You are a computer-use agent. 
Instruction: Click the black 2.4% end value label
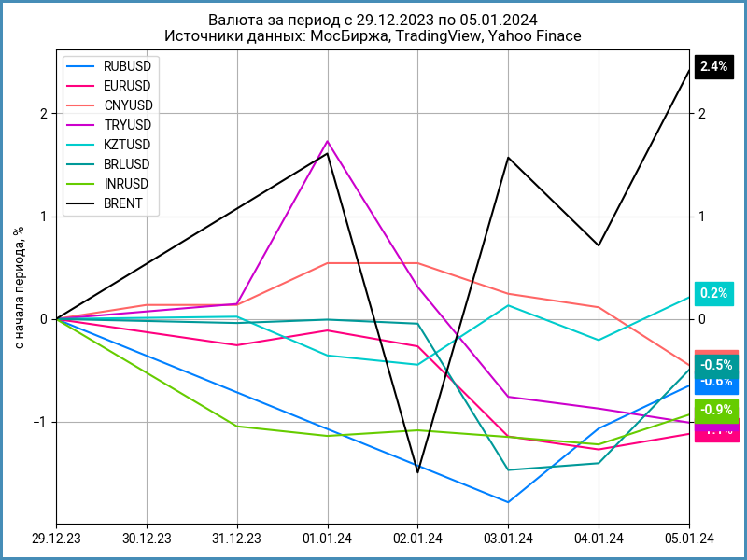coord(713,67)
